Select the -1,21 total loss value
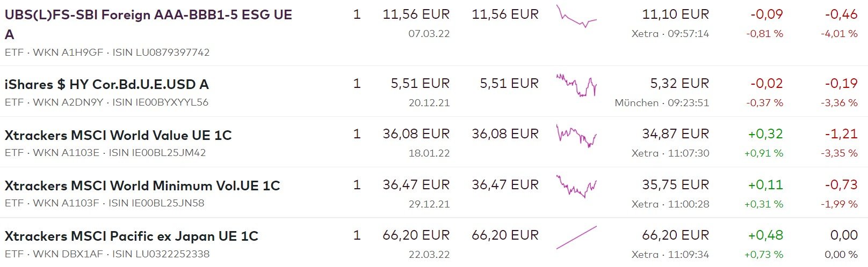 coord(841,134)
